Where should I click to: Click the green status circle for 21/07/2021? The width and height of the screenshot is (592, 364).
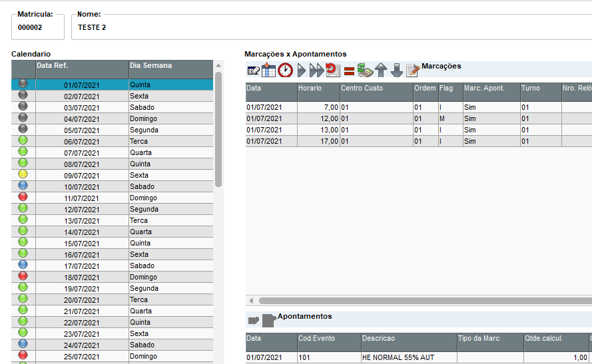tap(23, 310)
